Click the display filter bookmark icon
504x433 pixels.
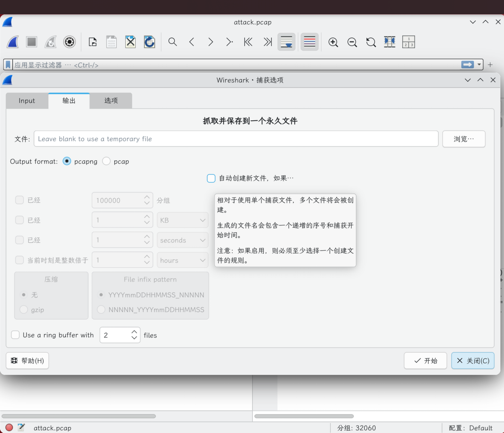point(8,65)
